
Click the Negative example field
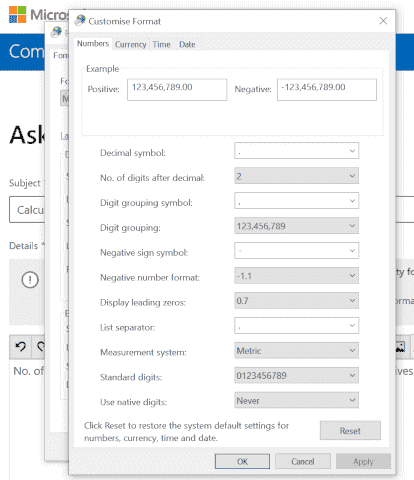point(327,89)
